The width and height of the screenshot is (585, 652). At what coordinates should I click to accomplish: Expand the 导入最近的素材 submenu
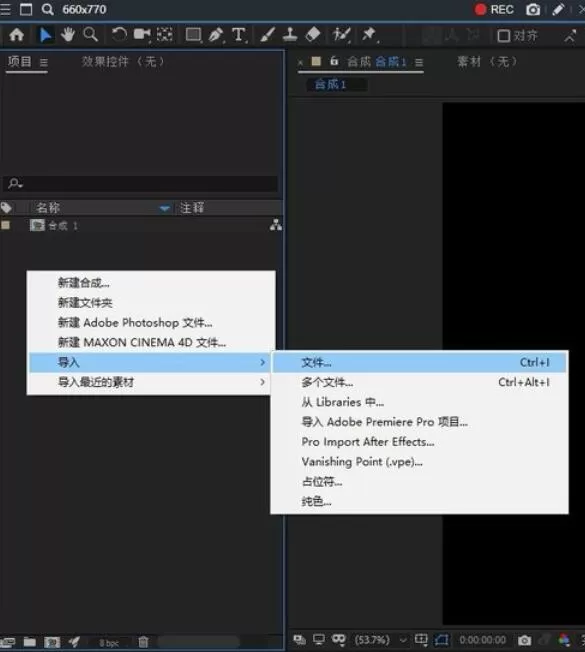tap(151, 382)
